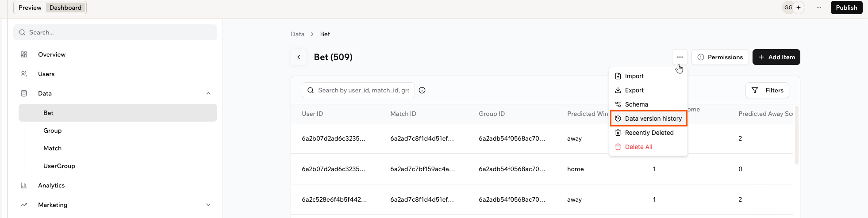
Task: Collapse the Data section chevron
Action: click(x=208, y=93)
